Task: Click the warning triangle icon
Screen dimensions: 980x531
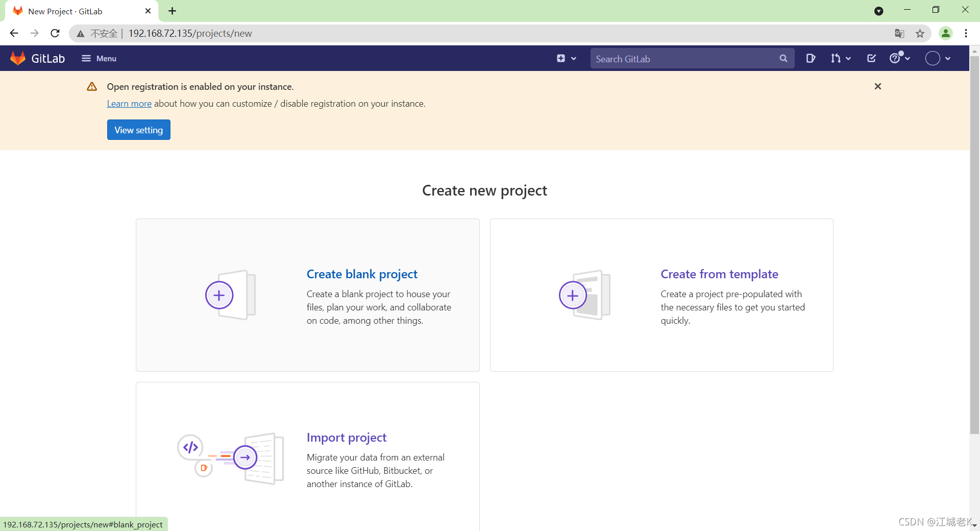Action: pyautogui.click(x=91, y=86)
